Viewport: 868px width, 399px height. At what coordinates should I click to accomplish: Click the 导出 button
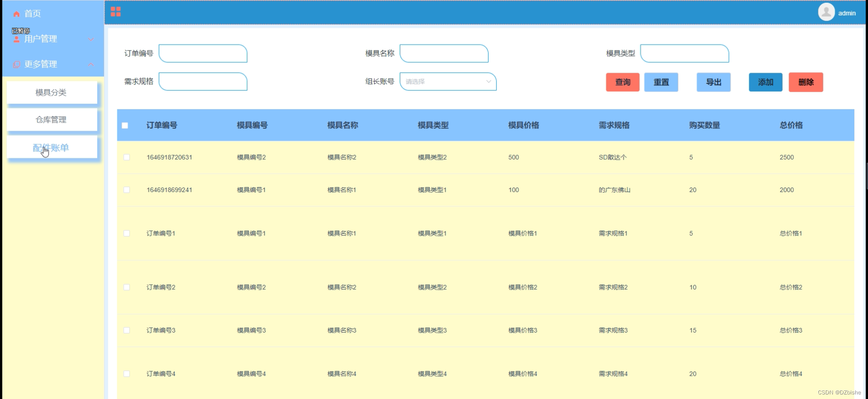[713, 82]
